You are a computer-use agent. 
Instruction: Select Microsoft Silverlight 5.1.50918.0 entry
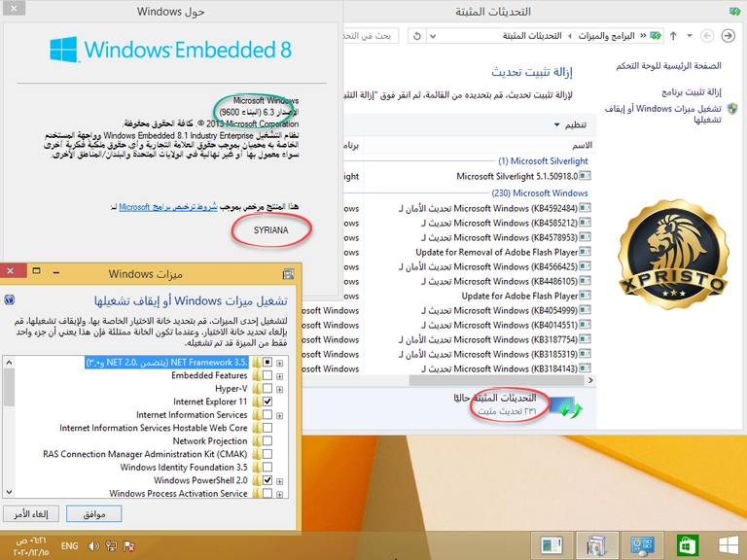click(x=516, y=176)
